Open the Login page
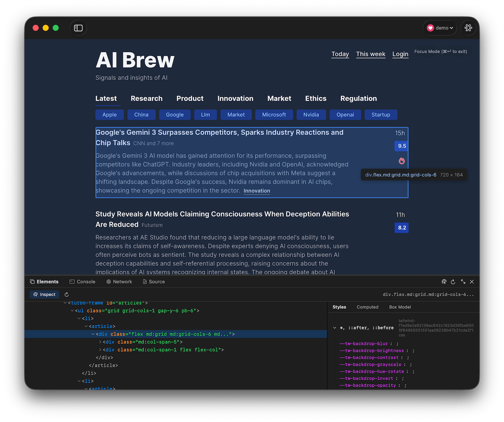The height and width of the screenshot is (422, 504). point(400,54)
